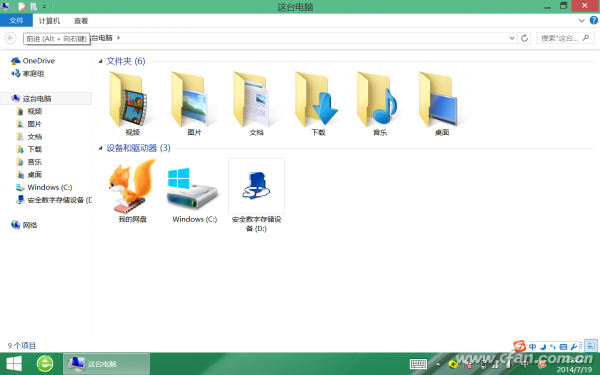Click the back navigation arrow
Screen dimensions: 600x375
point(10,38)
